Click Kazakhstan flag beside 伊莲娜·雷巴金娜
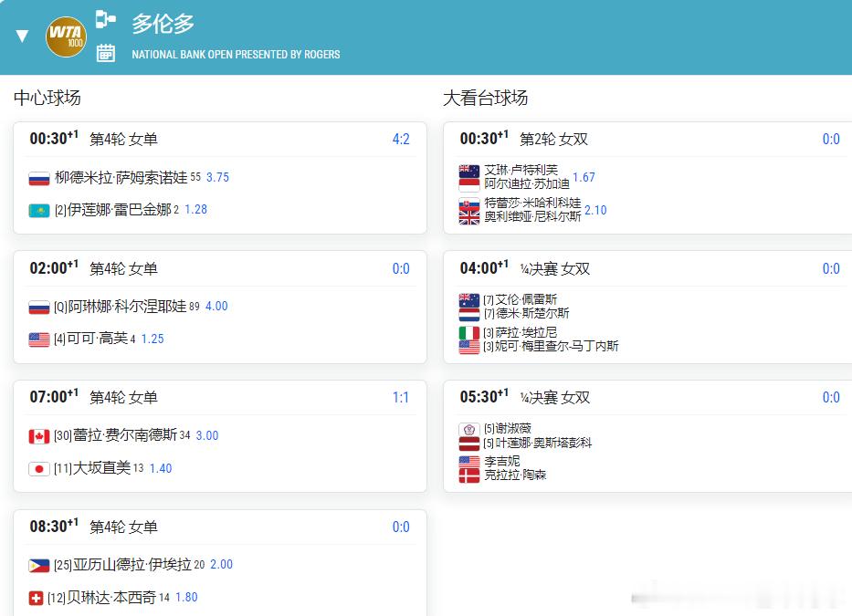 (x=39, y=210)
